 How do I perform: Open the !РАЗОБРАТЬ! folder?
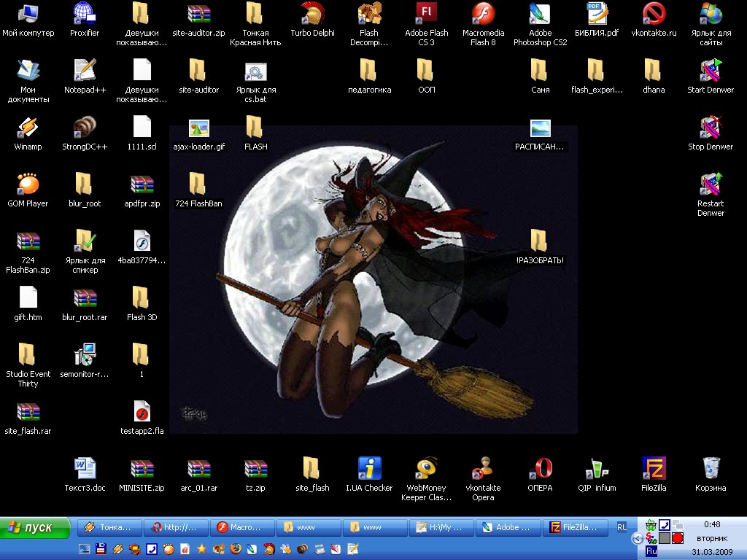coord(541,247)
